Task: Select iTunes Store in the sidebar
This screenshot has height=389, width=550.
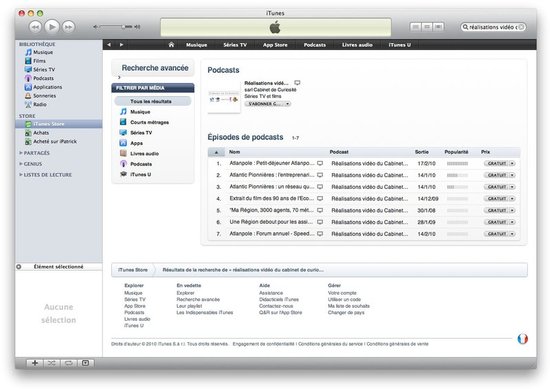Action: coord(48,124)
